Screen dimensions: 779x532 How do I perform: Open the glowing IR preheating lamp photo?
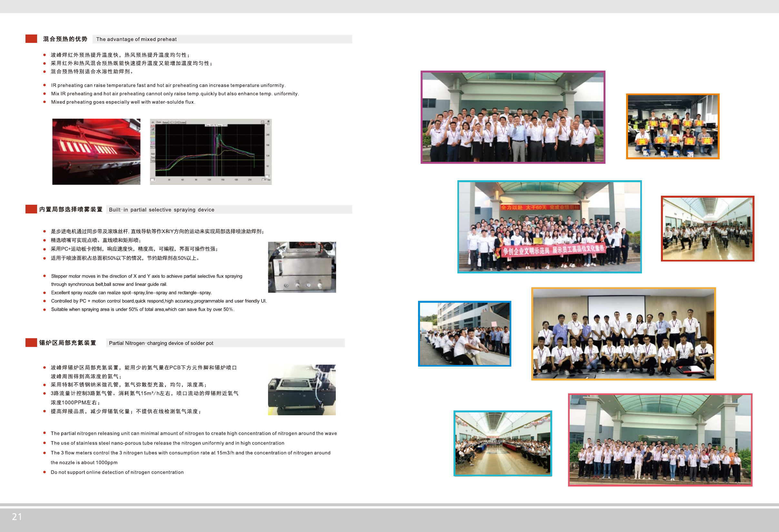(x=96, y=152)
